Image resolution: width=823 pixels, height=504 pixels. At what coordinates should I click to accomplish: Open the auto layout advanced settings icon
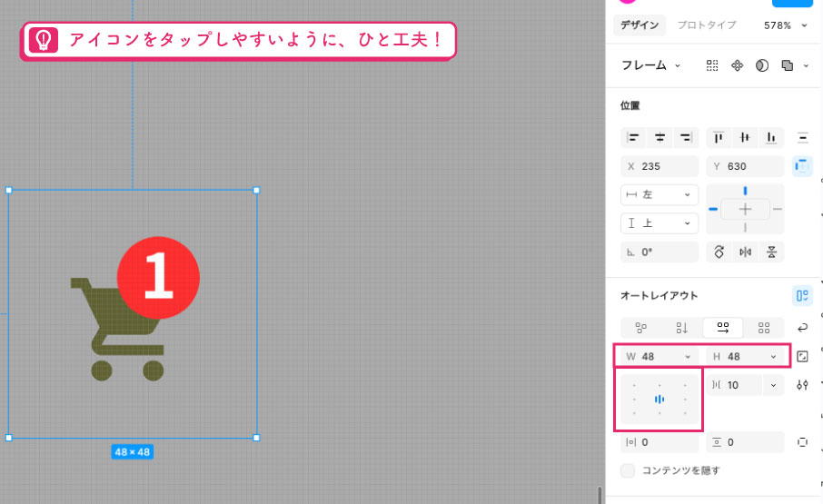pos(802,385)
